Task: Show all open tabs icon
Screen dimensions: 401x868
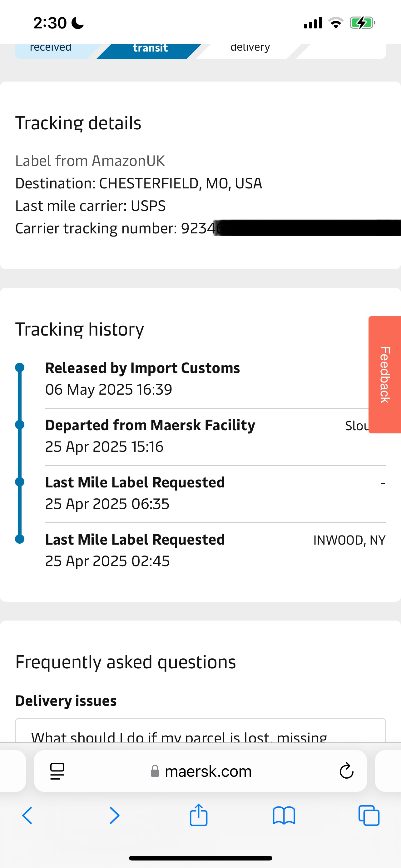Action: [369, 816]
